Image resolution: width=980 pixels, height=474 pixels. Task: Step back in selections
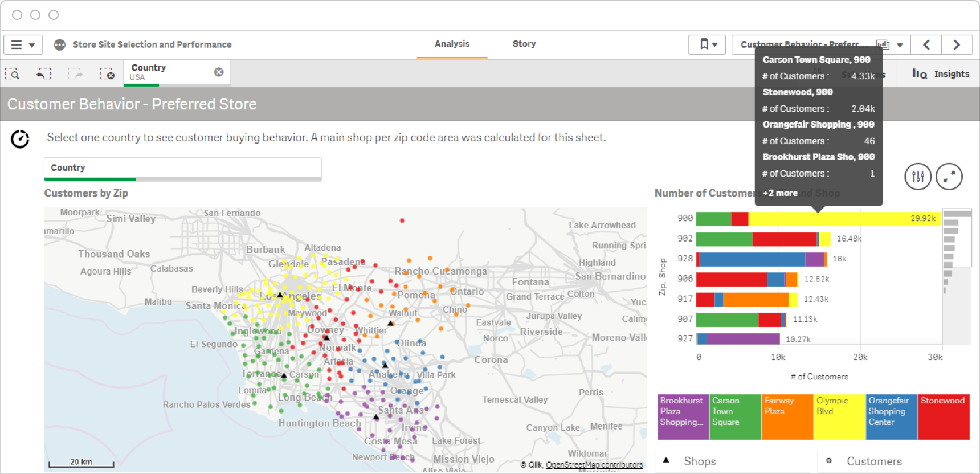click(x=44, y=73)
